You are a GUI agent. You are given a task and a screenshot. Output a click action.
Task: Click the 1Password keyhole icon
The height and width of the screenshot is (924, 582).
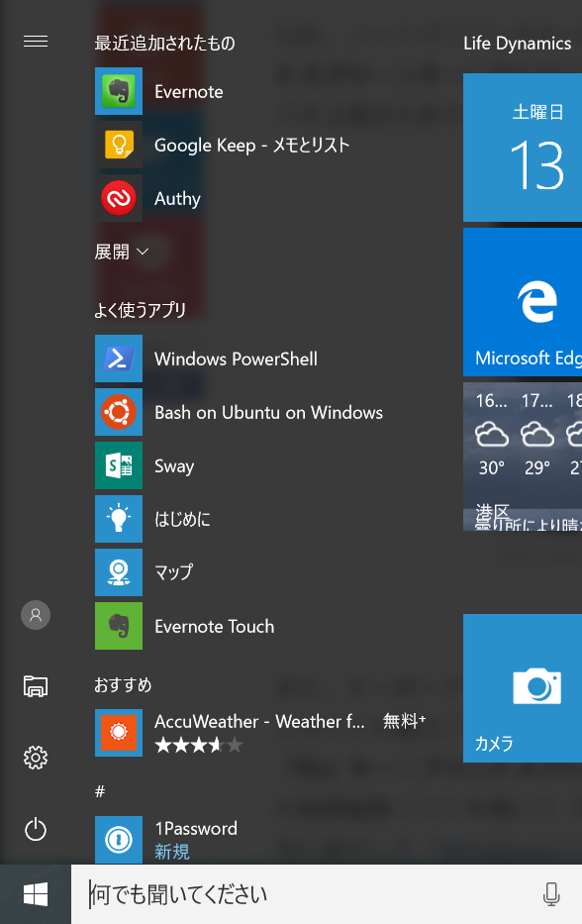[119, 840]
